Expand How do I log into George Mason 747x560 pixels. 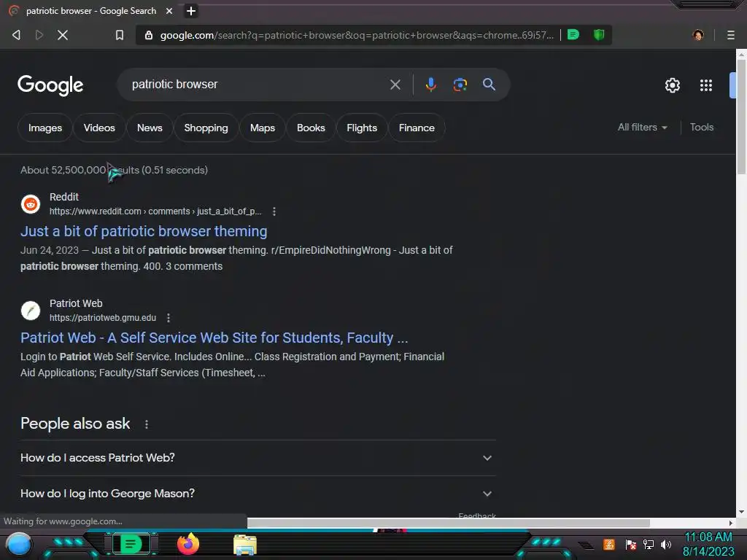[258, 494]
